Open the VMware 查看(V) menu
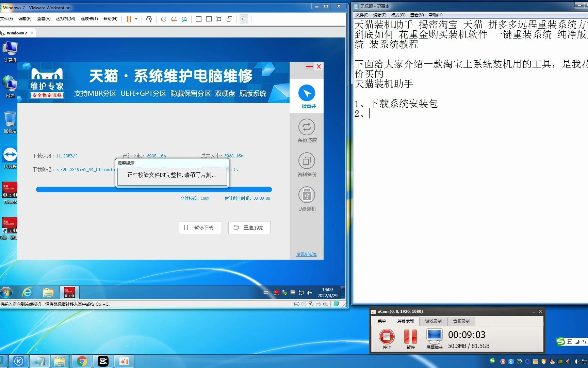 (44, 19)
